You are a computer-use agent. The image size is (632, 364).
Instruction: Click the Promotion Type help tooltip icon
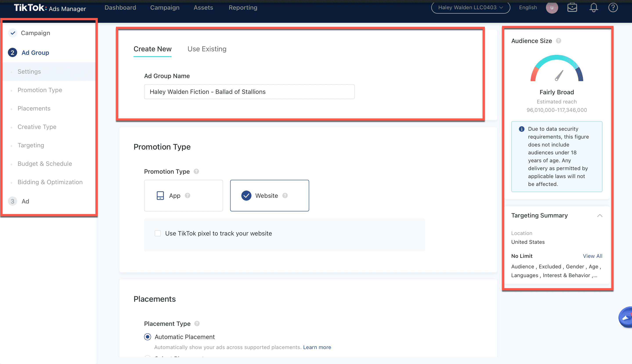pos(196,171)
